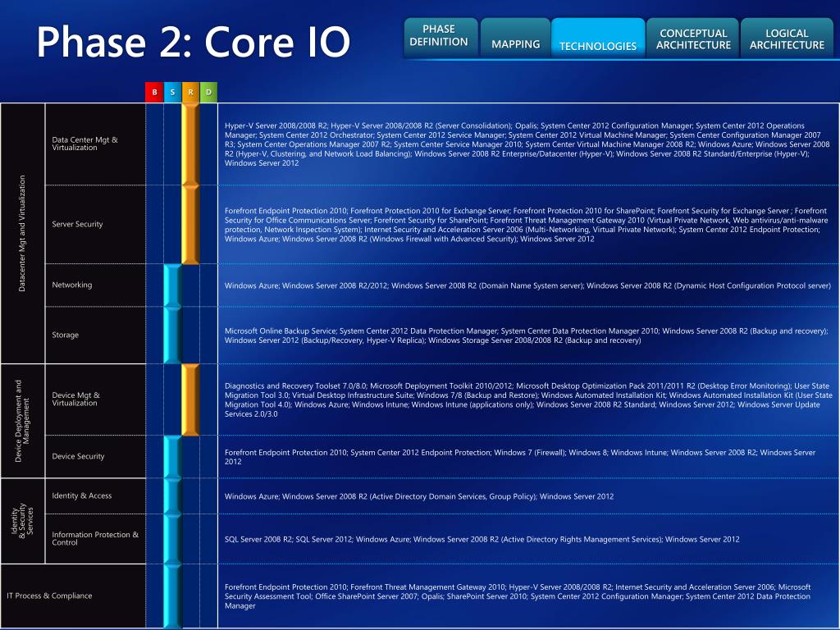Select the IT Process & Compliance label

click(49, 596)
